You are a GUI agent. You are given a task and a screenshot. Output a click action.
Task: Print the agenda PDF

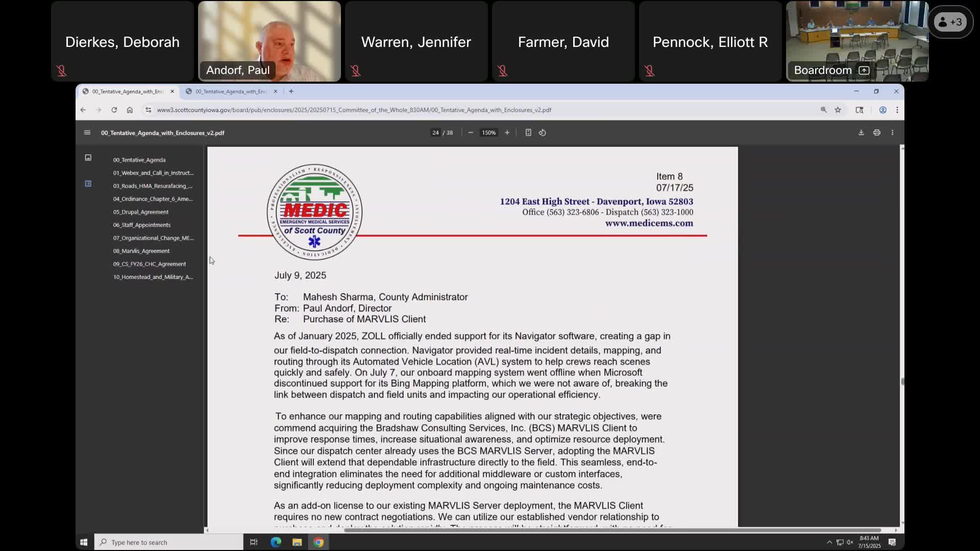coord(876,132)
